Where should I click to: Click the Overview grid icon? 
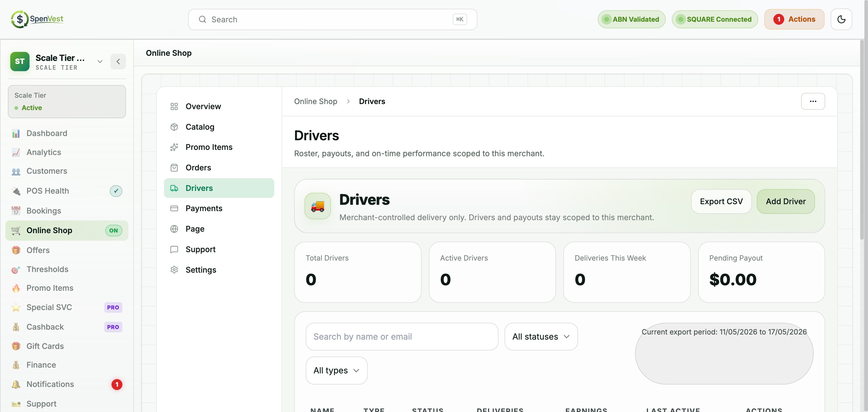174,106
